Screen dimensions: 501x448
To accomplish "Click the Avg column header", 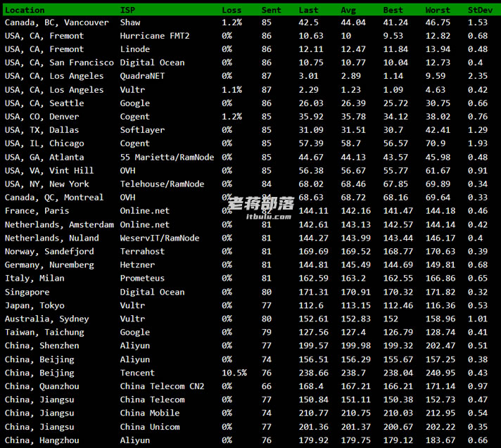I will 348,11.
